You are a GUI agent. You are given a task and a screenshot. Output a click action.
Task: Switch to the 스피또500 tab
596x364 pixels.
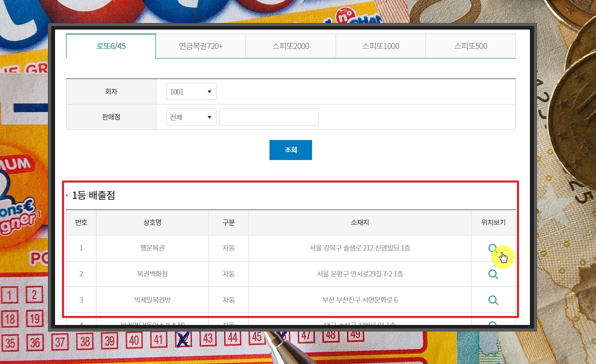click(x=470, y=46)
